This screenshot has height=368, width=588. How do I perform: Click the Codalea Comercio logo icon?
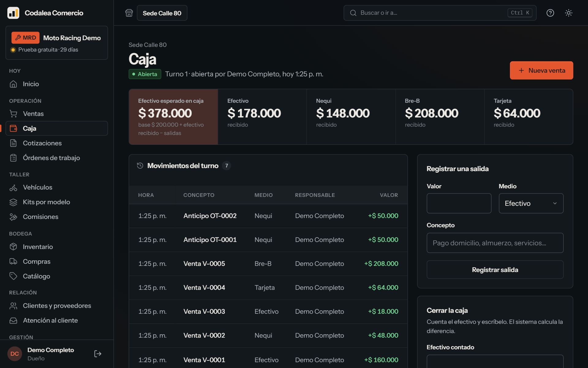point(13,13)
